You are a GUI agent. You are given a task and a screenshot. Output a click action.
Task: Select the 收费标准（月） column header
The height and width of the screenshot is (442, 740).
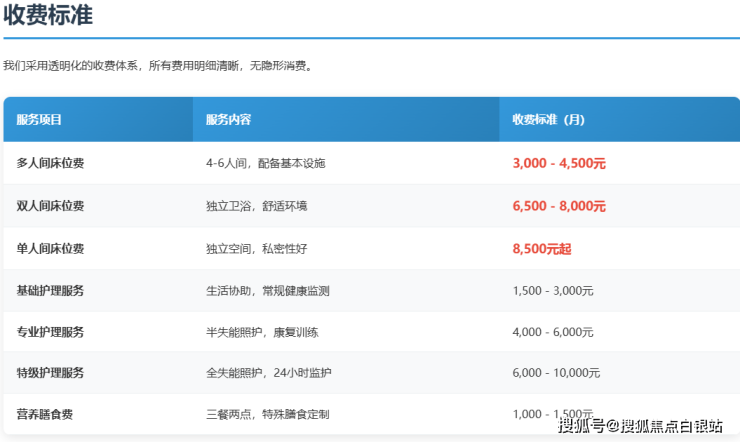click(x=548, y=120)
